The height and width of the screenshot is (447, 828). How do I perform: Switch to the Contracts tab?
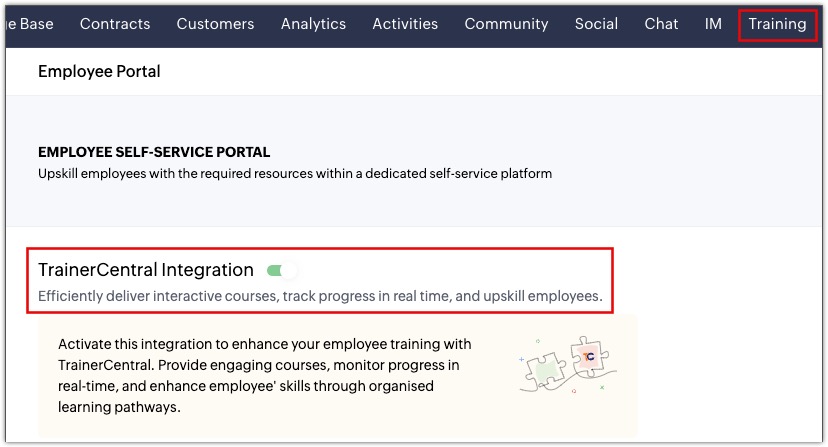(115, 24)
